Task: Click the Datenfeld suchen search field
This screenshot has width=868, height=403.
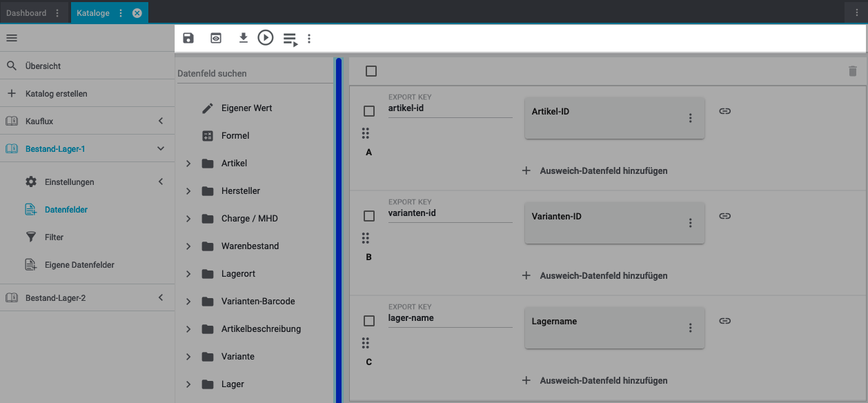Action: pyautogui.click(x=254, y=73)
